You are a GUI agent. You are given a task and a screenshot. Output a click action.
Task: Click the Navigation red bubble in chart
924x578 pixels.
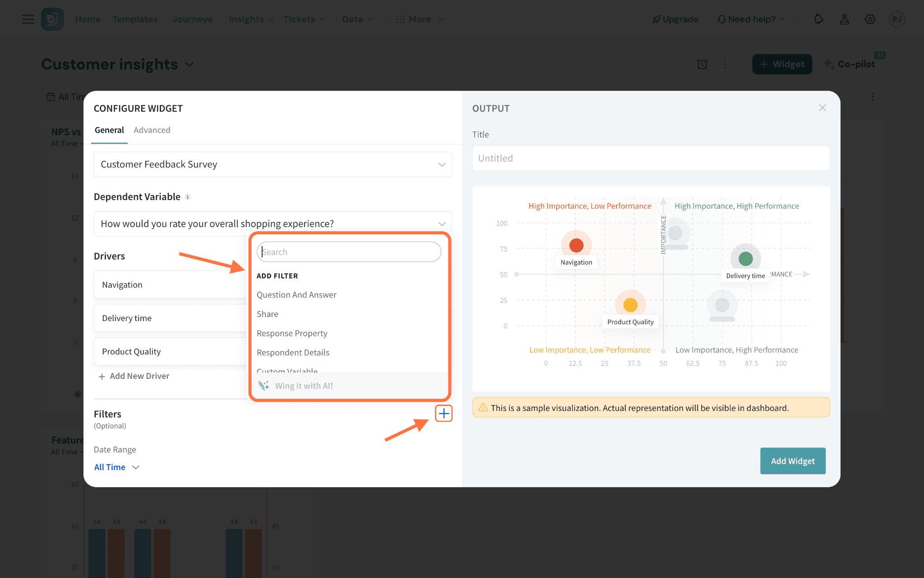(576, 245)
